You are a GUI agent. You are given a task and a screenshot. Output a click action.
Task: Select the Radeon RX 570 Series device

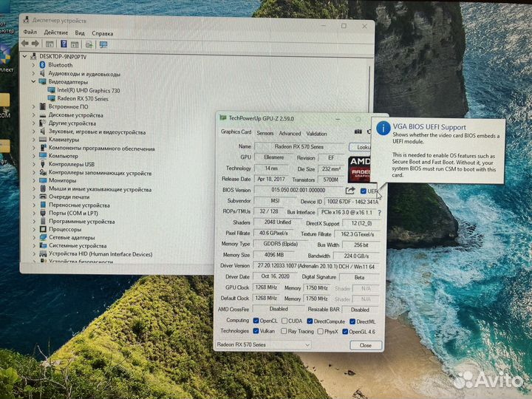82,98
